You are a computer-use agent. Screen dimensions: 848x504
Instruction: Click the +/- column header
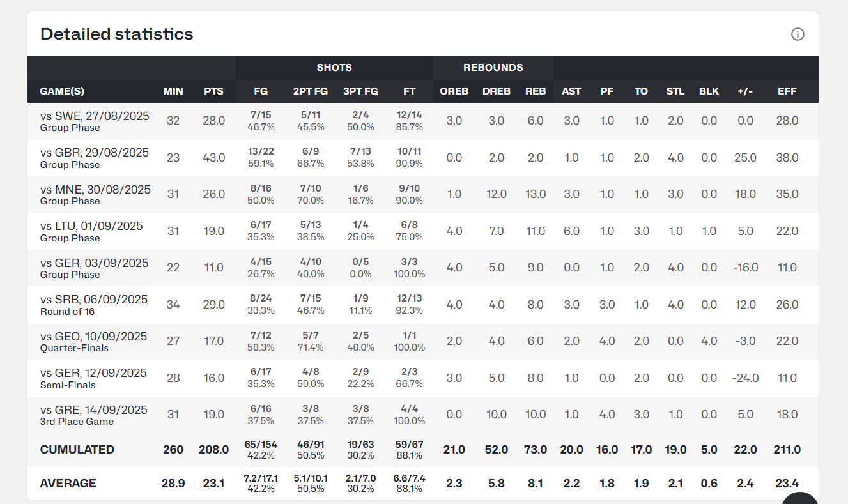pos(745,91)
